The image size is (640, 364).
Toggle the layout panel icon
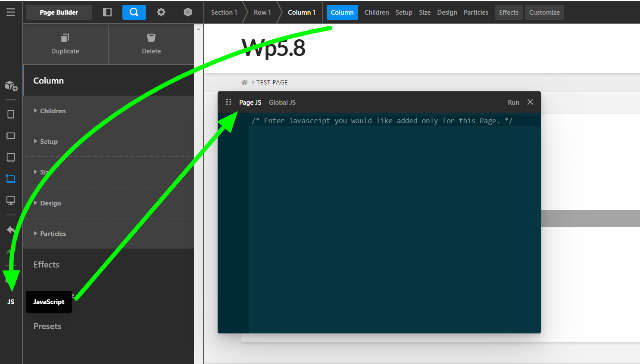click(107, 12)
